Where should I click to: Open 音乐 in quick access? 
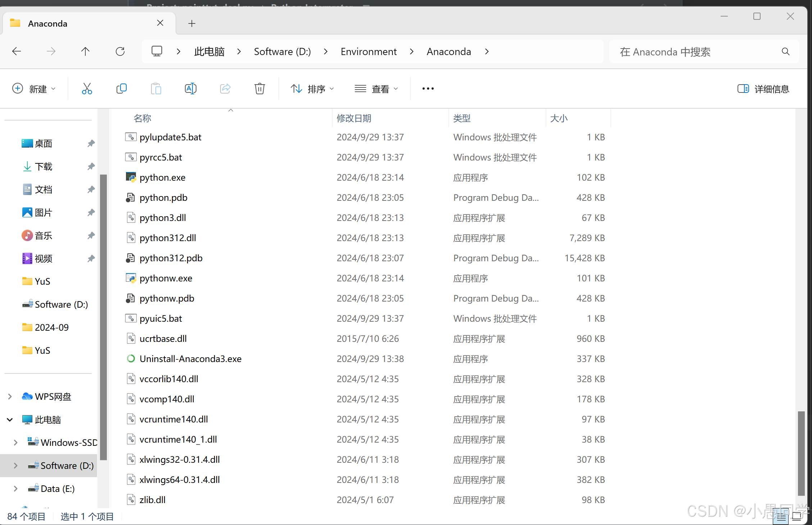pos(37,236)
